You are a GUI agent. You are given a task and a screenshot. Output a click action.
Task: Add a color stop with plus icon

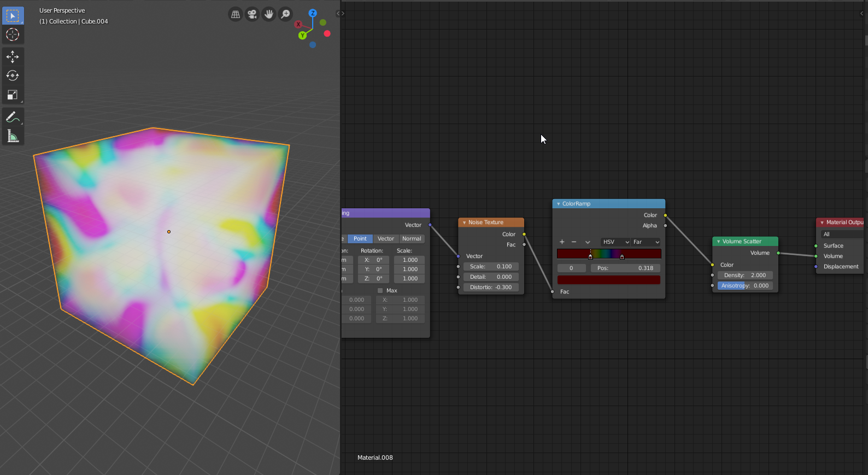(562, 242)
